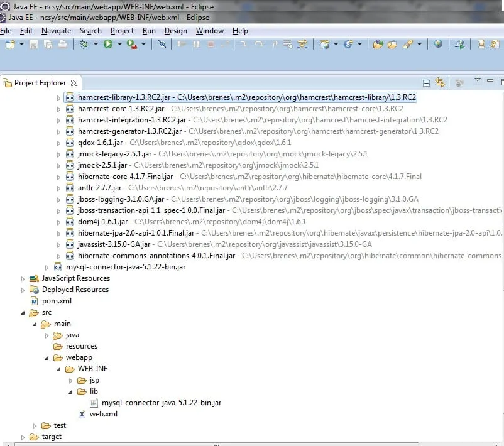Screen dimensions: 504x446
Task: Toggle Skip All Breakpoints icon
Action: [x=162, y=44]
